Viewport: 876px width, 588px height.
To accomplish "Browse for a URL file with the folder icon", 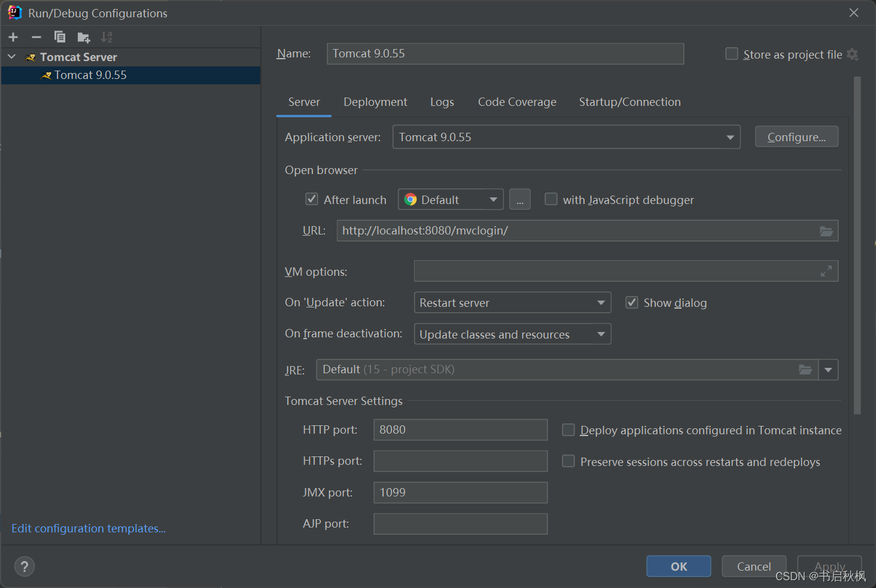I will [826, 231].
